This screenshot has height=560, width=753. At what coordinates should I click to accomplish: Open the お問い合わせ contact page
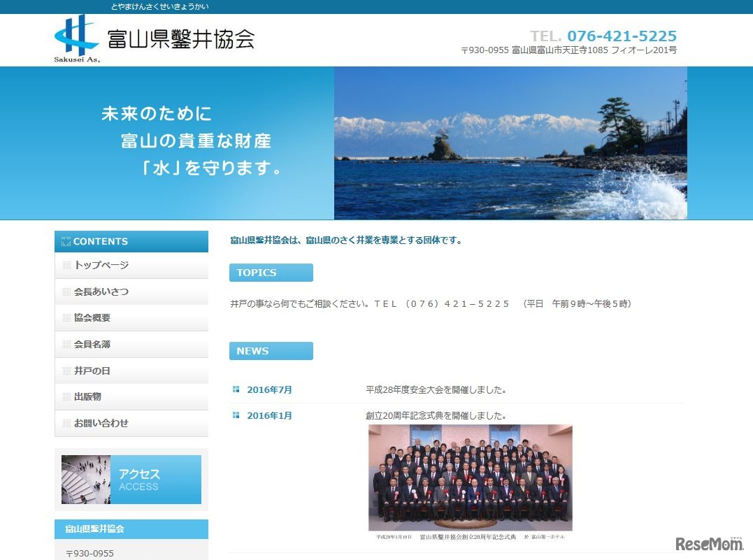click(x=131, y=423)
